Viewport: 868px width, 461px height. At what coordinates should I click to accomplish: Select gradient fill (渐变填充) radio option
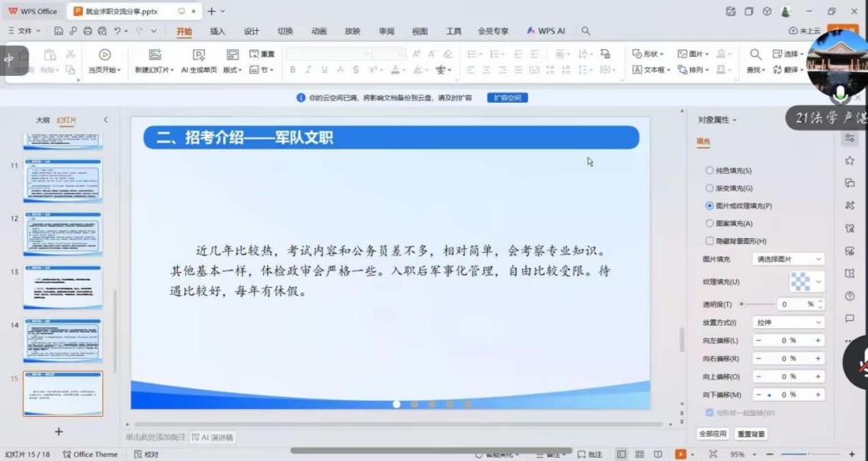[709, 188]
